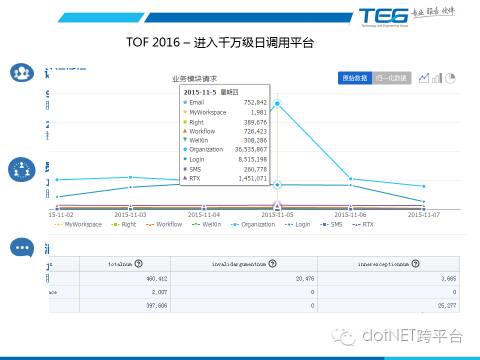Click help icon next to invalidargumentnum
The width and height of the screenshot is (480, 360).
(273, 264)
